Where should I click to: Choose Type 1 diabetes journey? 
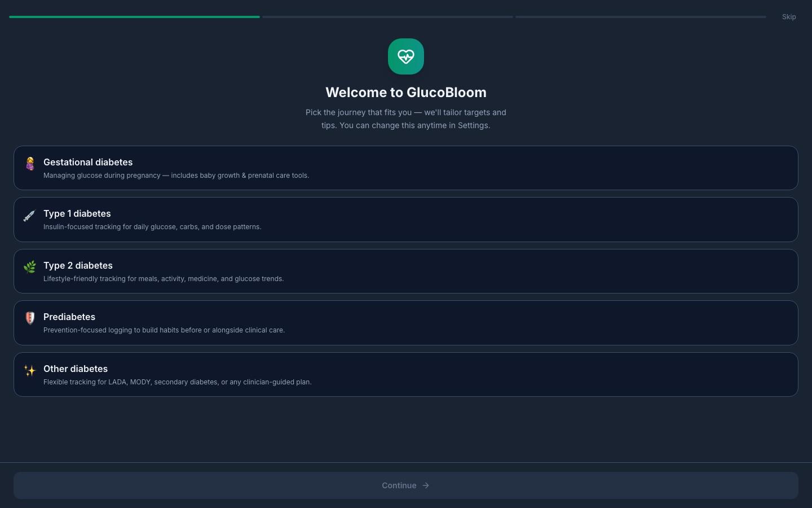point(406,220)
